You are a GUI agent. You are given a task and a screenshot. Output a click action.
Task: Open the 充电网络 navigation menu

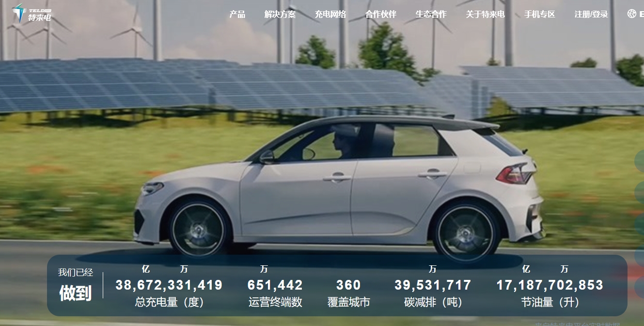[x=330, y=15]
